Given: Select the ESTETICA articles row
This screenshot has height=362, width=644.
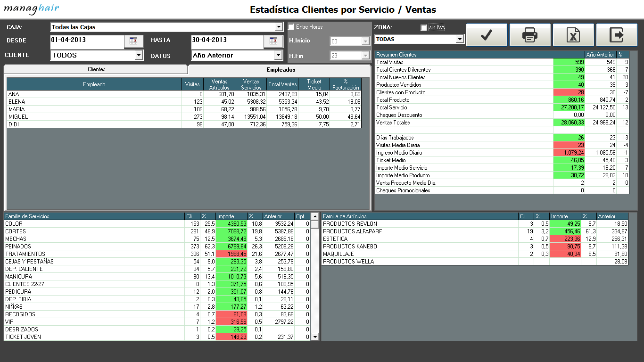Looking at the screenshot, I should [475, 239].
